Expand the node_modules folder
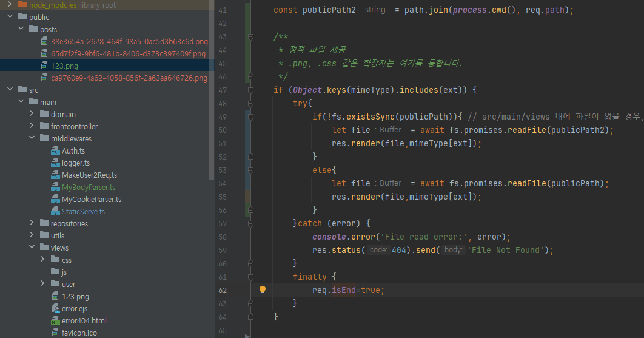Viewport: 644px width, 338px height. pyautogui.click(x=10, y=4)
